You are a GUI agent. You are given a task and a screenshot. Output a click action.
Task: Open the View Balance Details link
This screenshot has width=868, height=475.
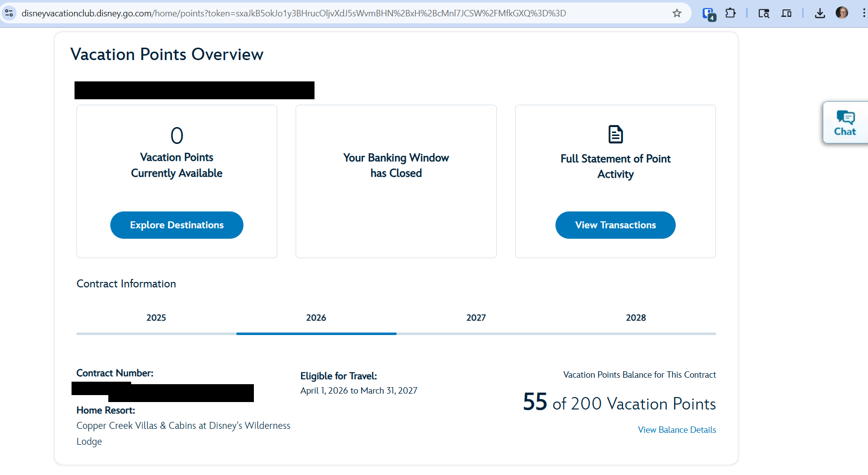(677, 430)
